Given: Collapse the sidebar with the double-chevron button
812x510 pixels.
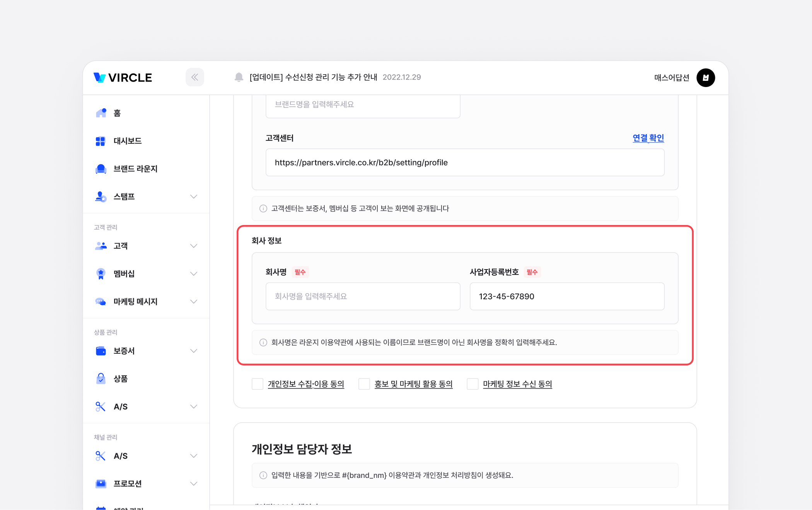Looking at the screenshot, I should [x=194, y=77].
